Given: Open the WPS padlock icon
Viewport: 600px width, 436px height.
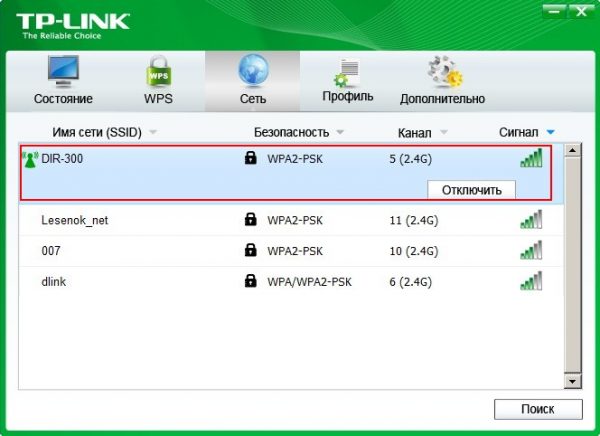Looking at the screenshot, I should (x=158, y=71).
